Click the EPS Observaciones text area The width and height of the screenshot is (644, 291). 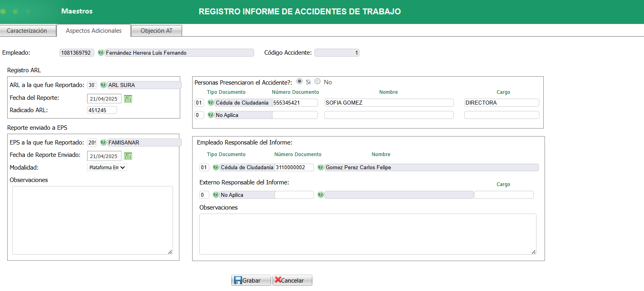tap(93, 220)
